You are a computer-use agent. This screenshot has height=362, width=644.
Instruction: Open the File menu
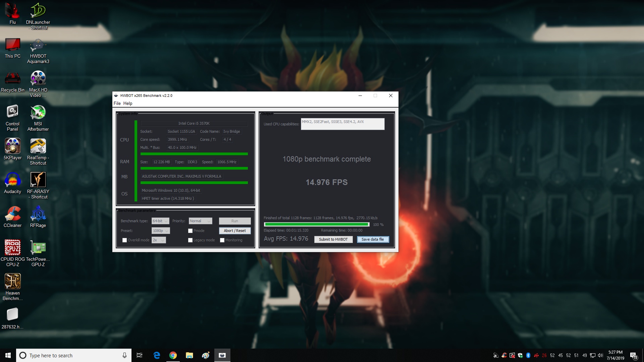[x=117, y=103]
